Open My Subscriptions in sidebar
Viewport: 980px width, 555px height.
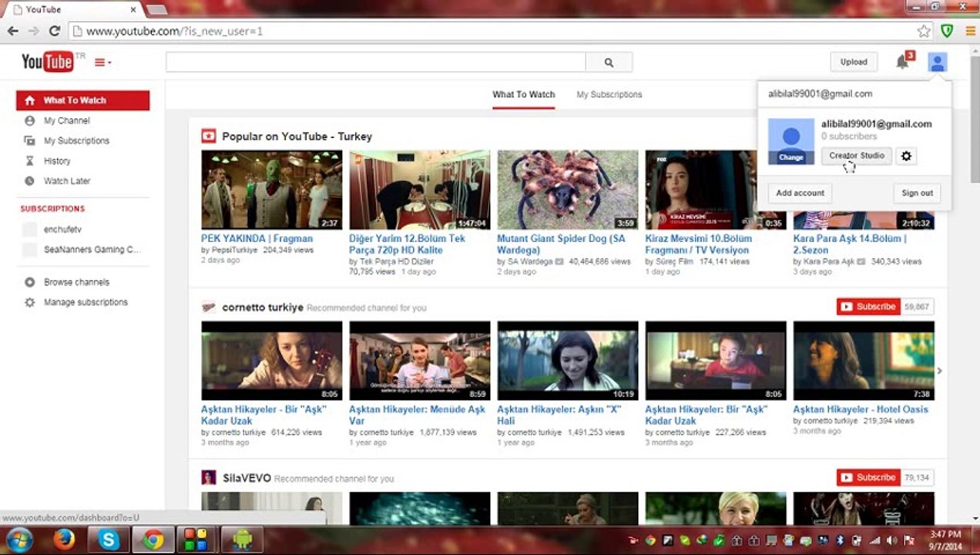point(76,140)
